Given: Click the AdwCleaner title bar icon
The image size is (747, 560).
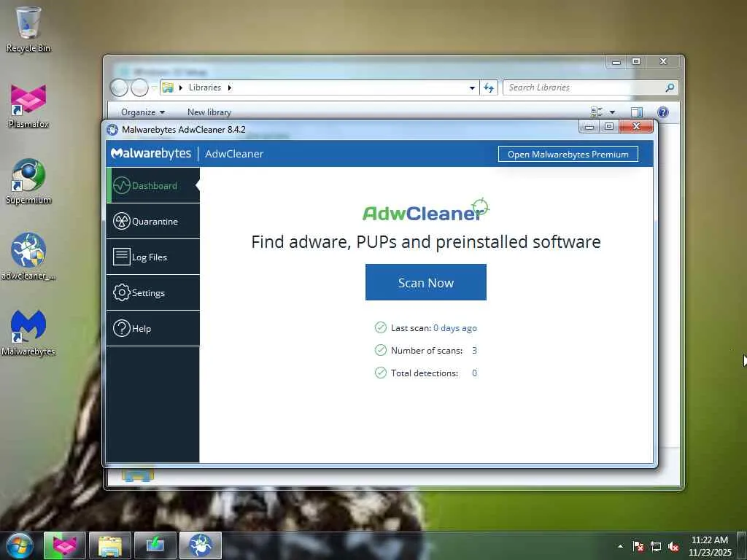Looking at the screenshot, I should coord(112,130).
